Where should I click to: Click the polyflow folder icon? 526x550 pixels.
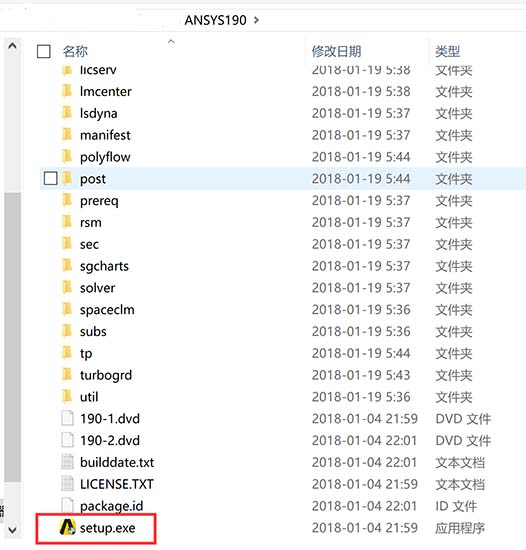(67, 156)
